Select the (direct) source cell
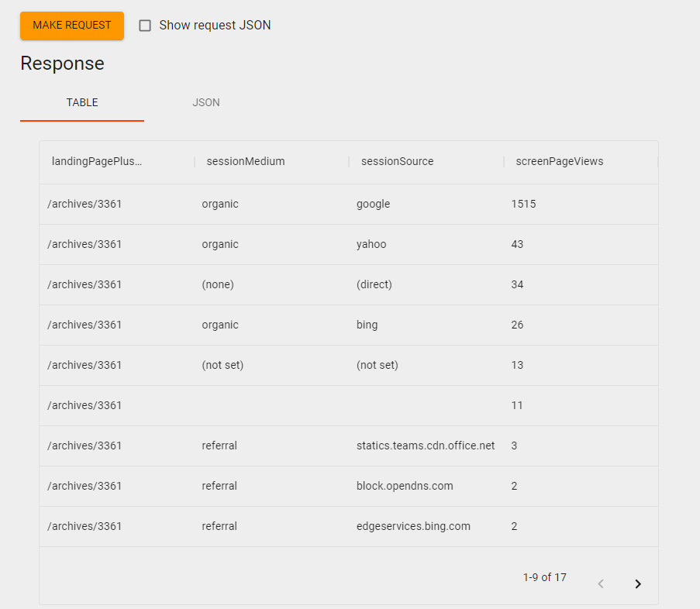This screenshot has height=609, width=700. [x=374, y=284]
